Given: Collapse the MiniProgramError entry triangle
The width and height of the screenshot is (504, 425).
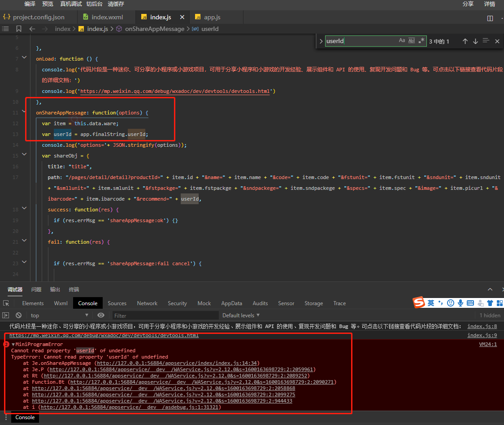Looking at the screenshot, I should [x=13, y=344].
